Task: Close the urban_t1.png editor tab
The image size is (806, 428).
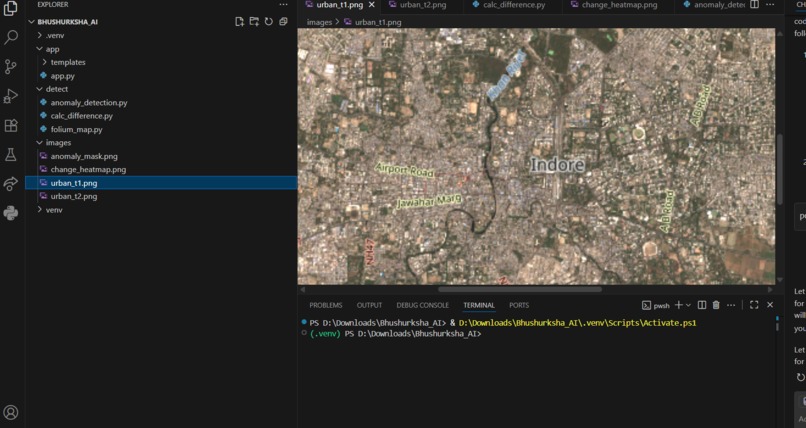Action: [x=372, y=5]
